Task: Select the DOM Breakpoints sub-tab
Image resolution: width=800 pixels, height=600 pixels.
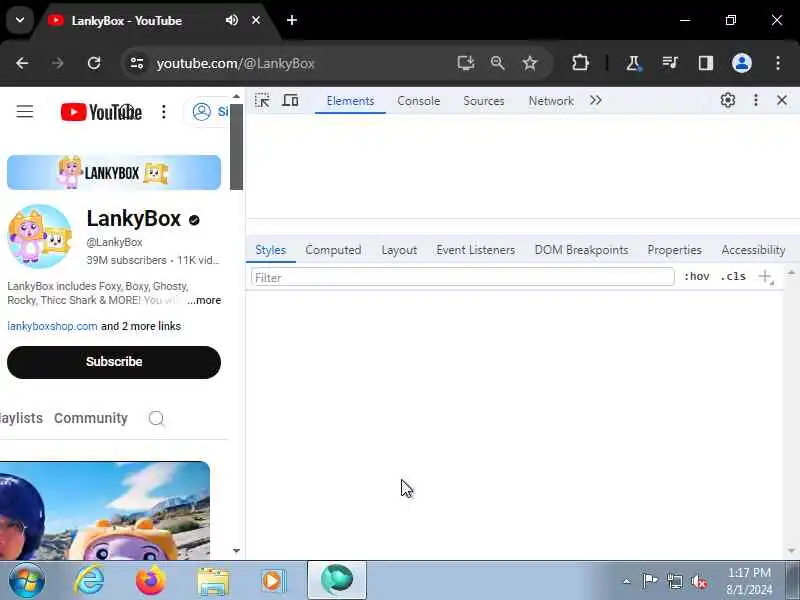Action: [x=581, y=250]
